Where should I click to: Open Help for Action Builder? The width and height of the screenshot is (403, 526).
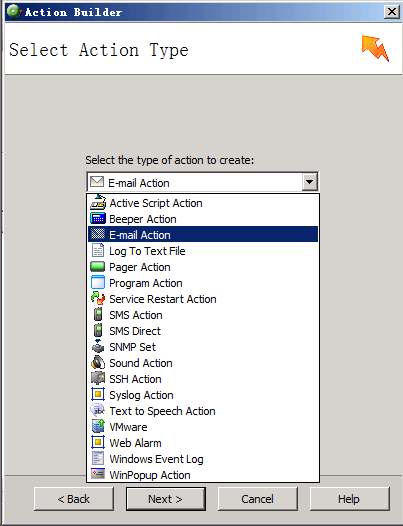click(349, 499)
